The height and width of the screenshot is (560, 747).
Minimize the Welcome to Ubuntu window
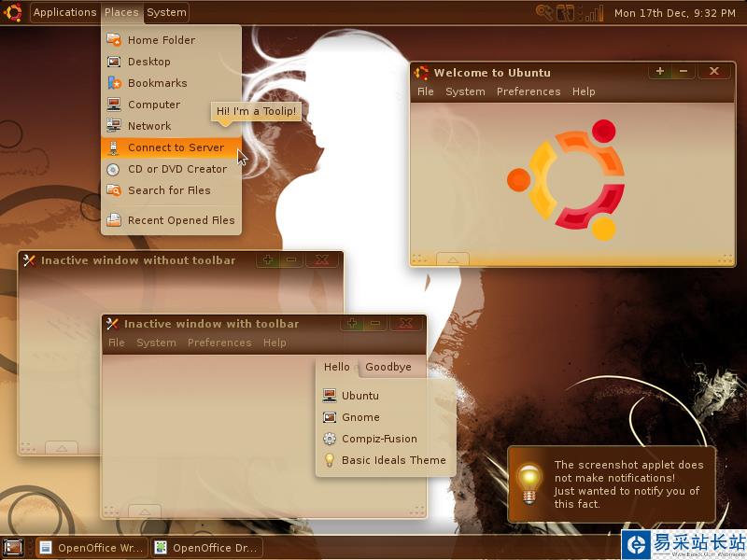click(684, 72)
